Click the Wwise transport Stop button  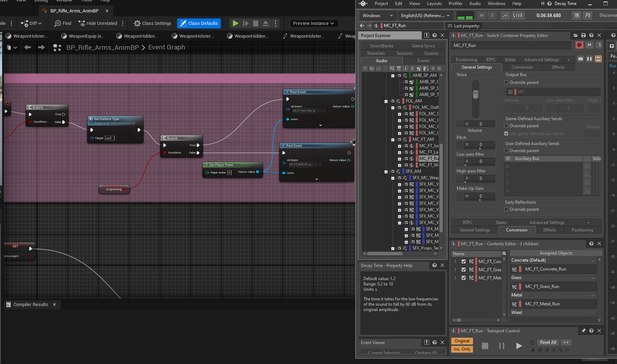point(485,346)
